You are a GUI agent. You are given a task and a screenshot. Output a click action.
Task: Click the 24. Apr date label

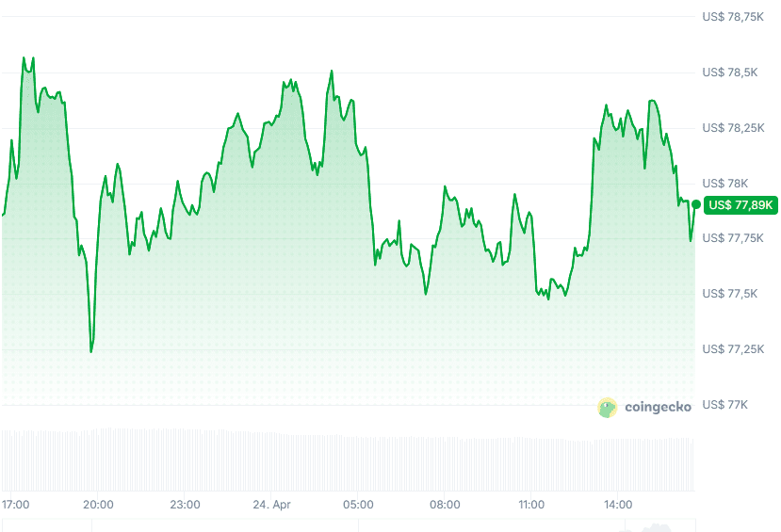point(272,505)
